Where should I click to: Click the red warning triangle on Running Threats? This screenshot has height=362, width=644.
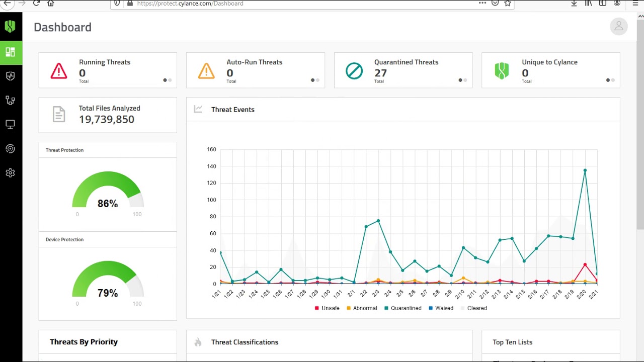[59, 71]
